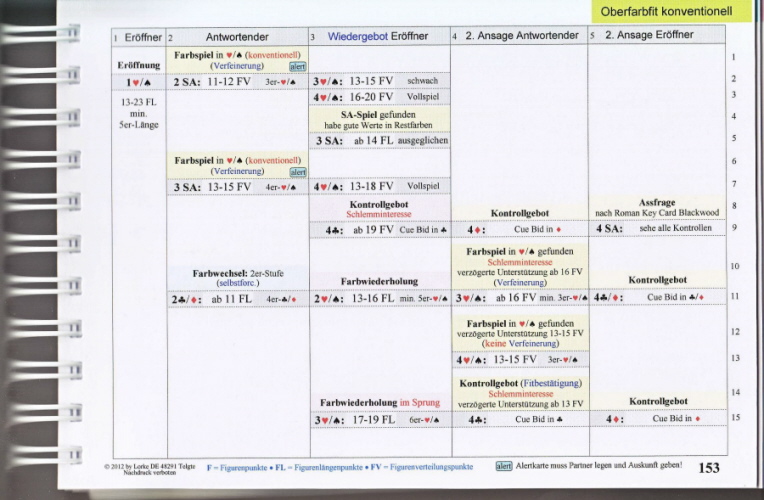Click the '4♦: Cue Bid in ♦' cell in row 9

tap(519, 230)
